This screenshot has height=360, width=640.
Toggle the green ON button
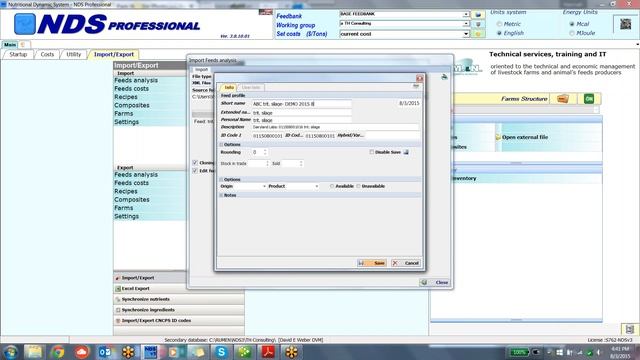coord(589,99)
